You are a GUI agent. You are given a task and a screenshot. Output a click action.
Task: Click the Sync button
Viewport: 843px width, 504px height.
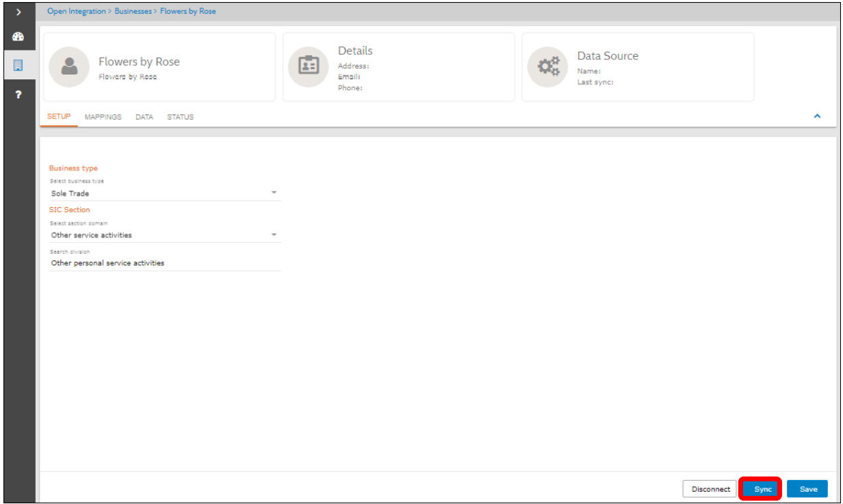coord(762,489)
